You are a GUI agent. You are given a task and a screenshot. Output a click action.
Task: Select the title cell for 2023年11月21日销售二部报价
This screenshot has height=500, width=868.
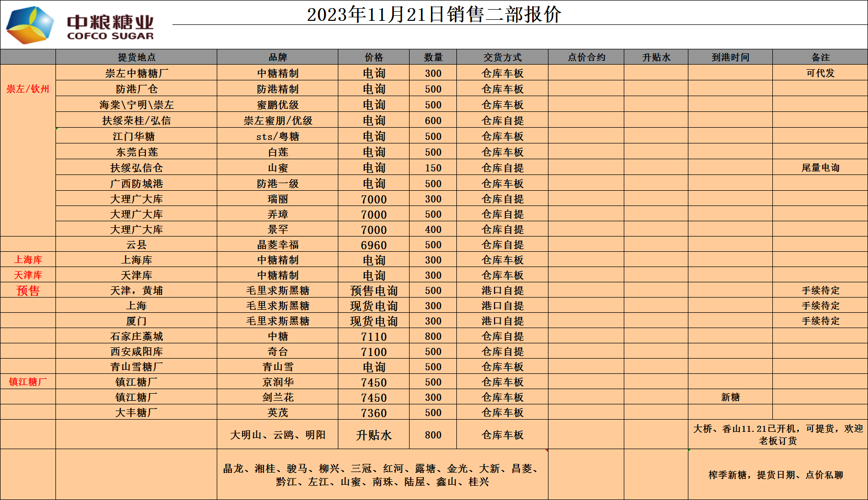pyautogui.click(x=433, y=14)
